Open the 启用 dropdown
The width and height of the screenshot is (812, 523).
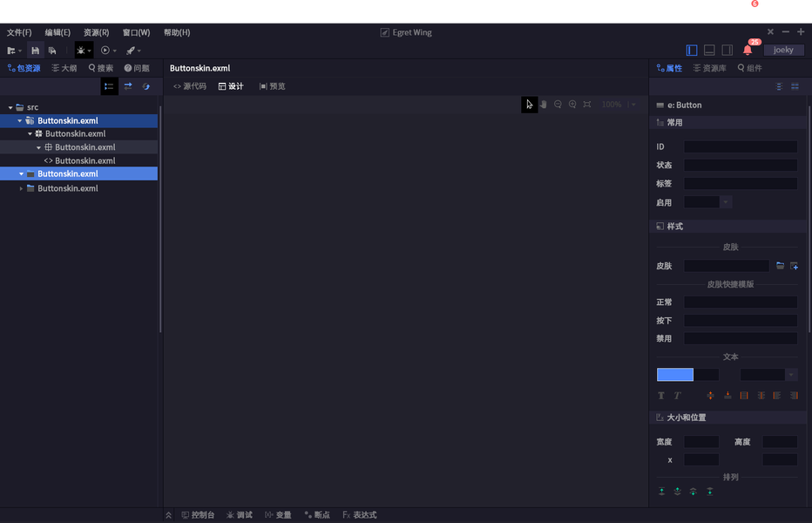click(x=726, y=202)
